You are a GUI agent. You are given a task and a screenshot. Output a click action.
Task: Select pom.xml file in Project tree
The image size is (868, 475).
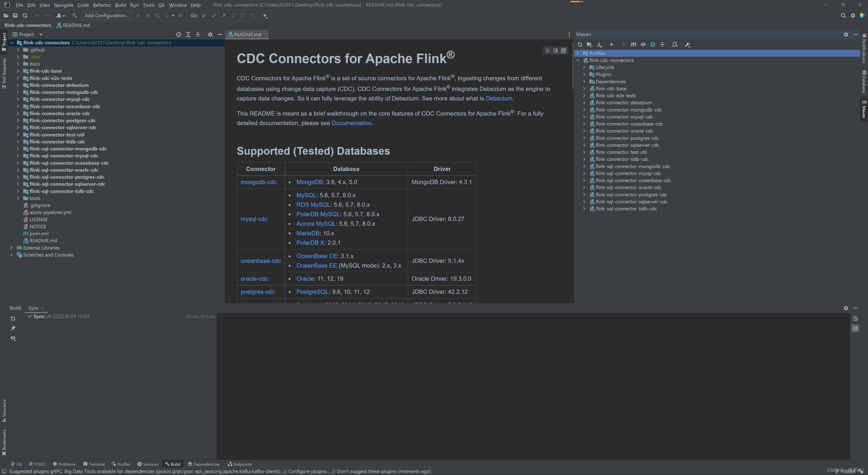[39, 234]
